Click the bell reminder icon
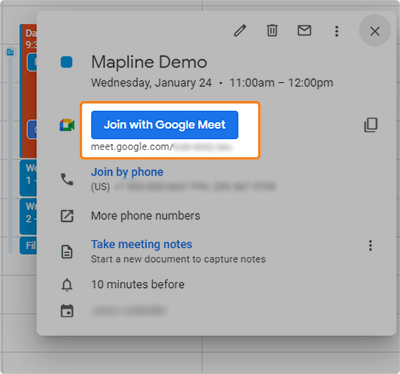Viewport: 400px width, 374px height. [67, 285]
